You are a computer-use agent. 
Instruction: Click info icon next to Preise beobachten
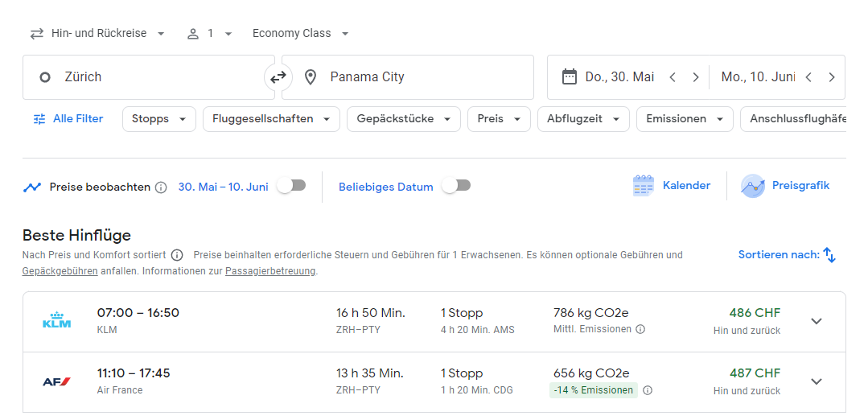(x=161, y=187)
